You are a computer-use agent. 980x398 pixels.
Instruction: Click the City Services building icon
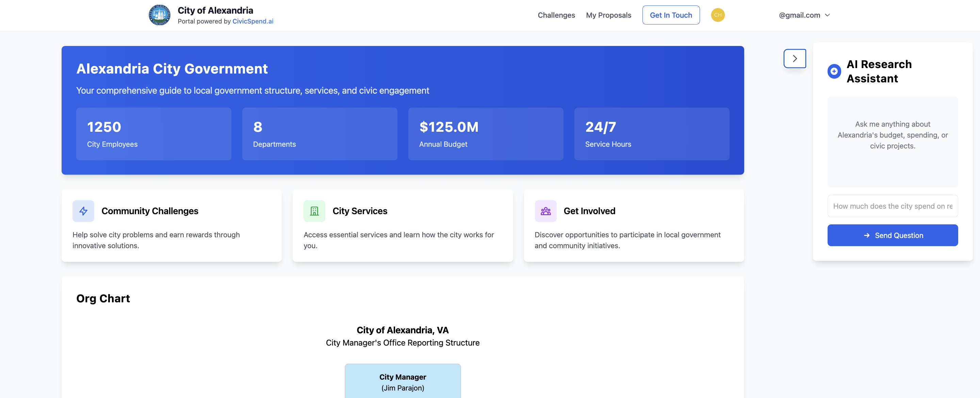click(314, 211)
